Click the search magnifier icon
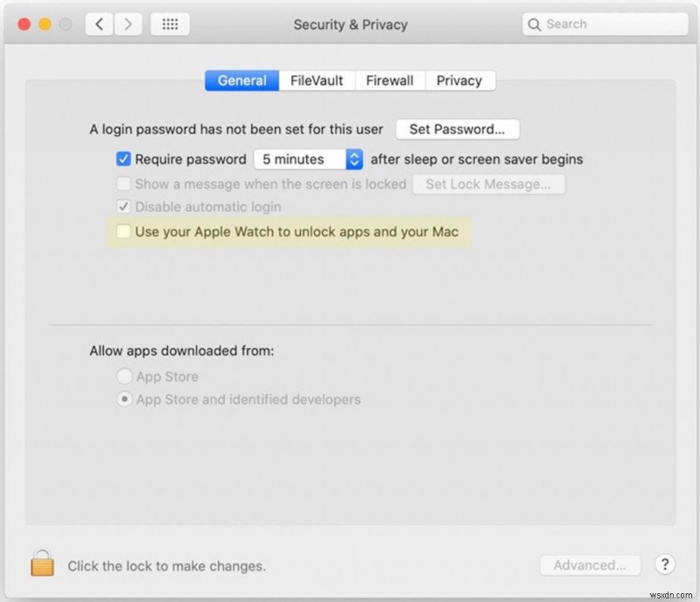 [535, 24]
